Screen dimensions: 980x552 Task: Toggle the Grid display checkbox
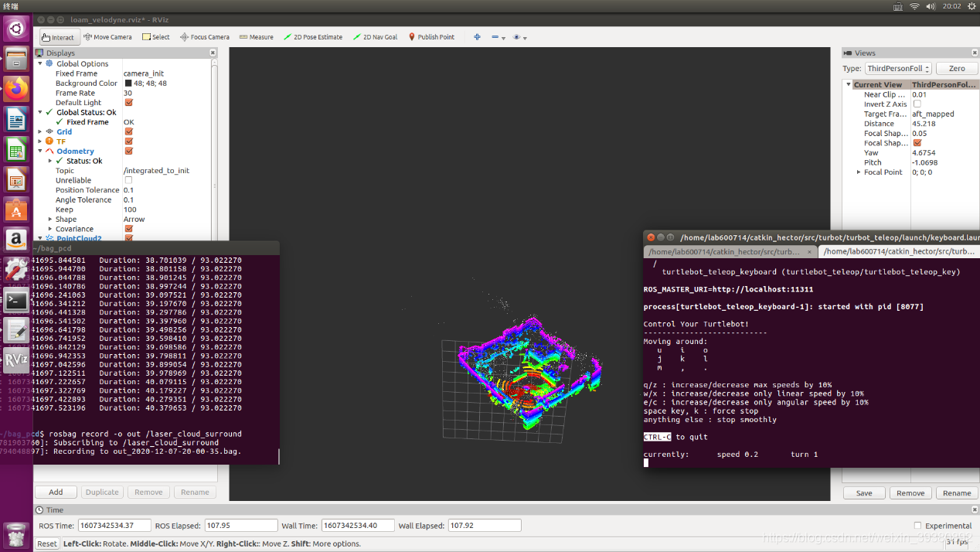point(128,132)
